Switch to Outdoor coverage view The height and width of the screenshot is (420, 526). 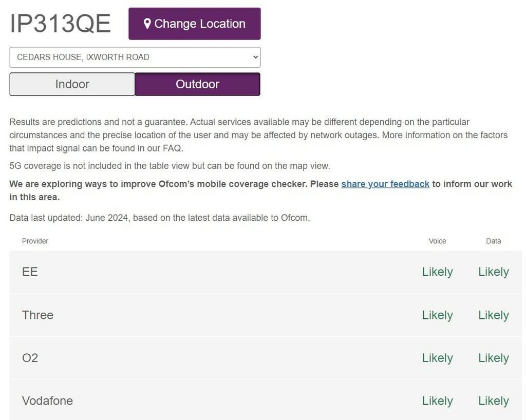pyautogui.click(x=197, y=84)
